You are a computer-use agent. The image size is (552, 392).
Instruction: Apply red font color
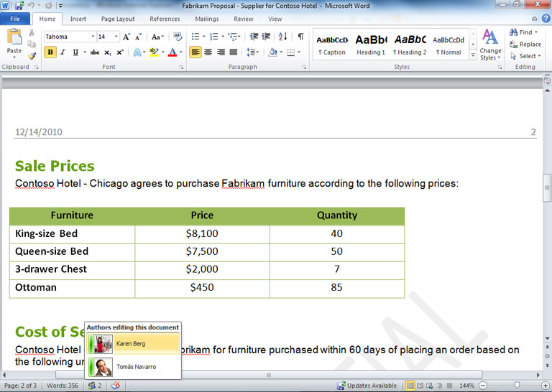pos(172,52)
